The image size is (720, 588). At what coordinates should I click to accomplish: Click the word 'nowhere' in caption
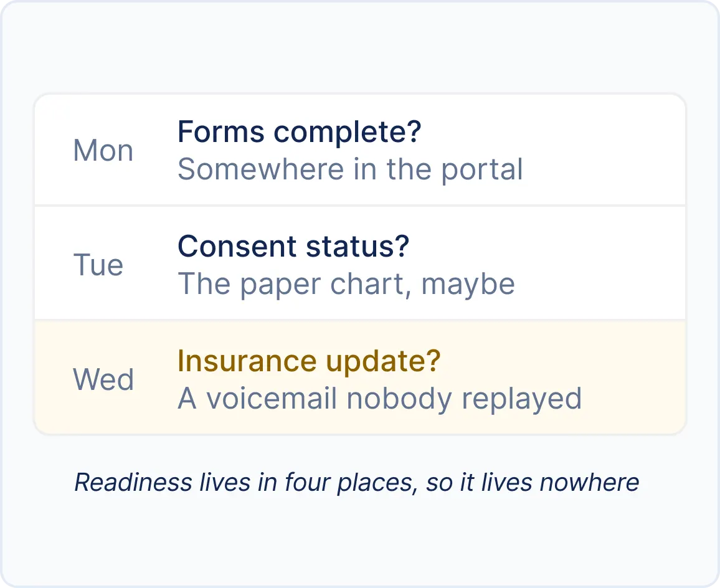(x=590, y=483)
